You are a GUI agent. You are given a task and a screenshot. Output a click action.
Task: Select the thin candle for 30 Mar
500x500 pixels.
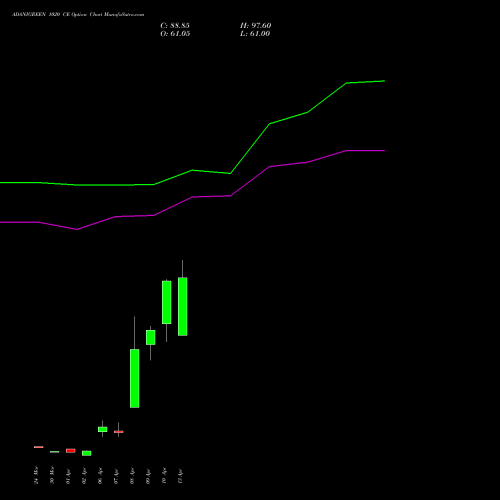(x=55, y=452)
